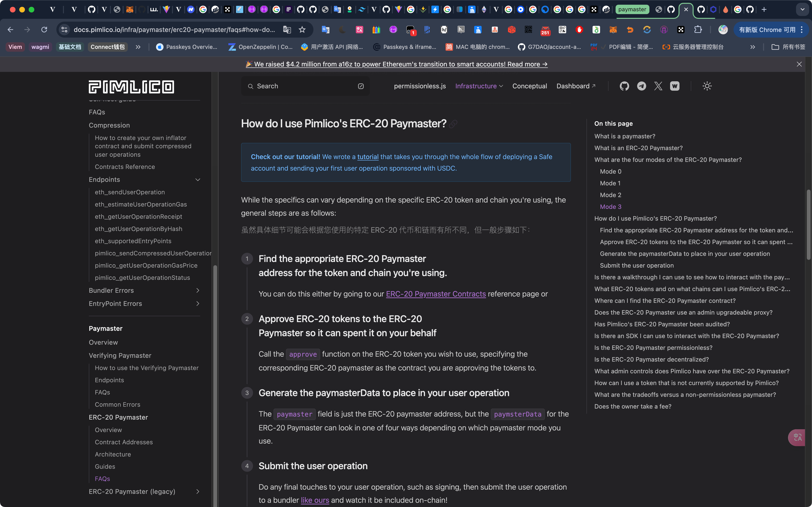Jump to Mode 3 in page outline
The height and width of the screenshot is (507, 812).
pos(610,207)
